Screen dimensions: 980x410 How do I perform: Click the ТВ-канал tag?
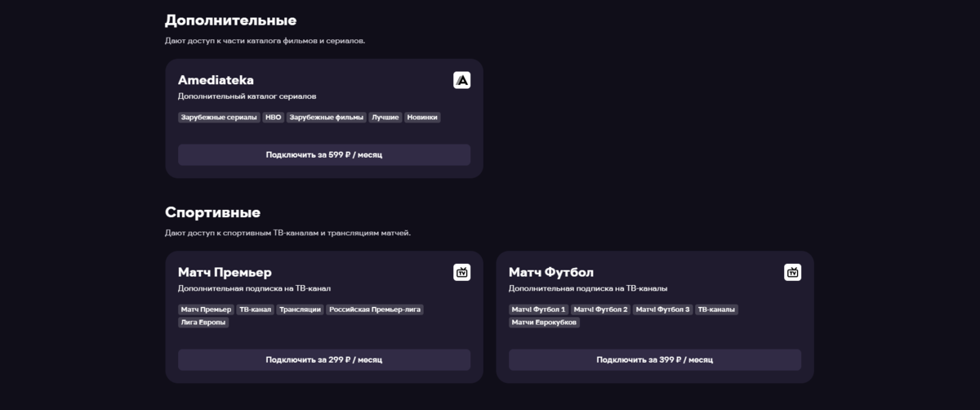255,310
